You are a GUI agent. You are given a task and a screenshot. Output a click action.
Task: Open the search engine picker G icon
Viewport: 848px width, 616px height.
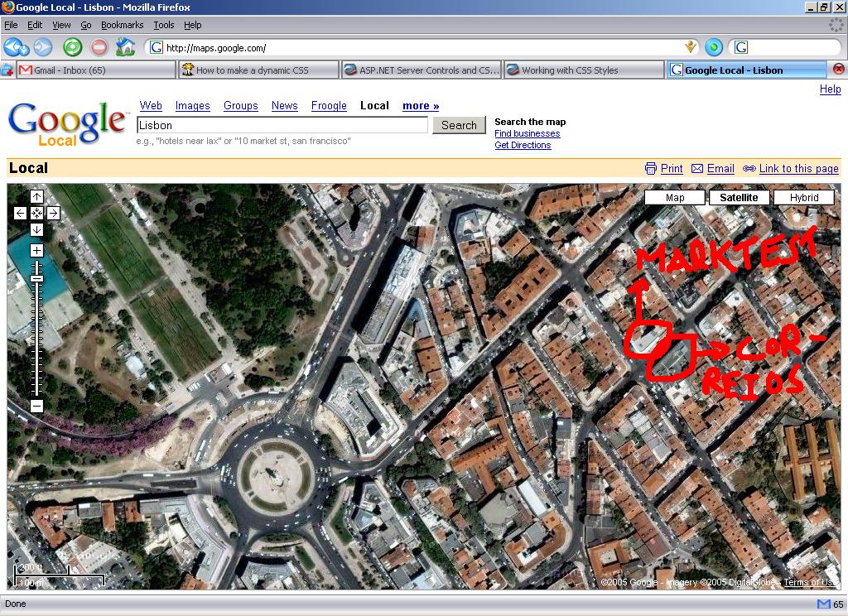pos(741,47)
